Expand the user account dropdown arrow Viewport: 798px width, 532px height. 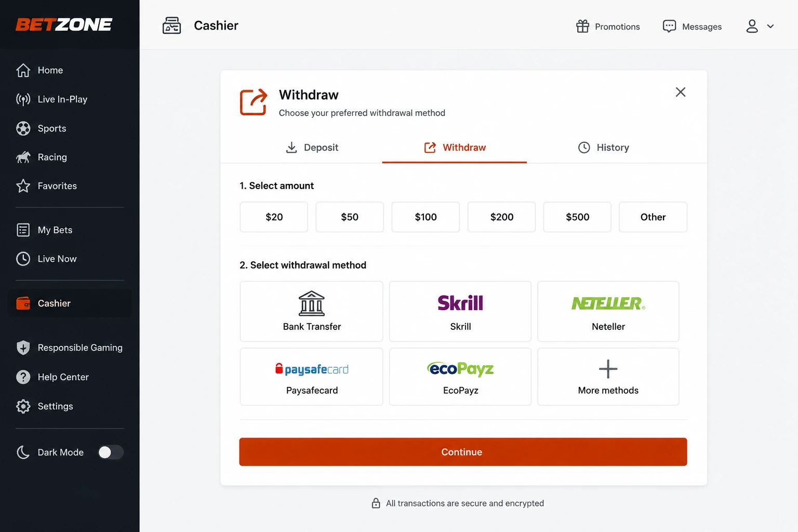pyautogui.click(x=770, y=26)
